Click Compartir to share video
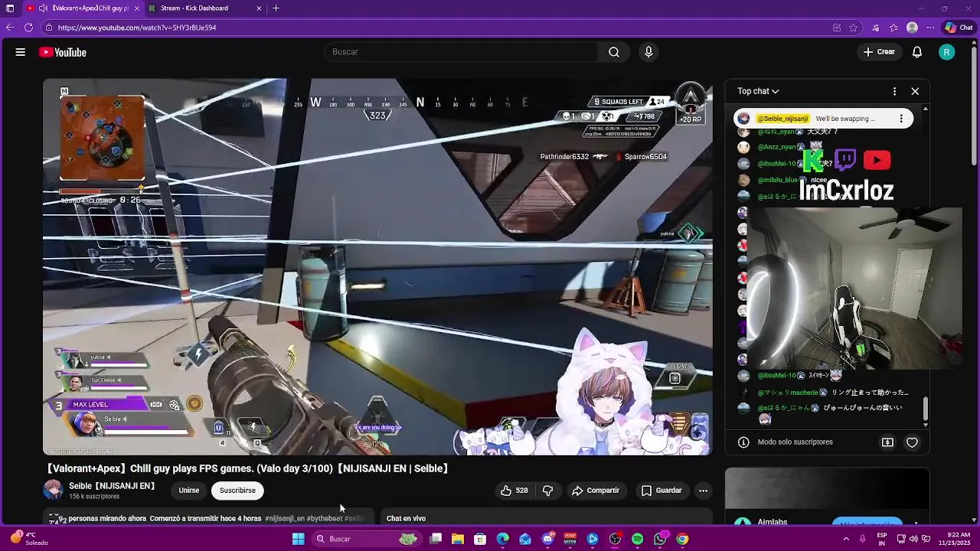Screen dimensions: 980x551 click(596, 491)
